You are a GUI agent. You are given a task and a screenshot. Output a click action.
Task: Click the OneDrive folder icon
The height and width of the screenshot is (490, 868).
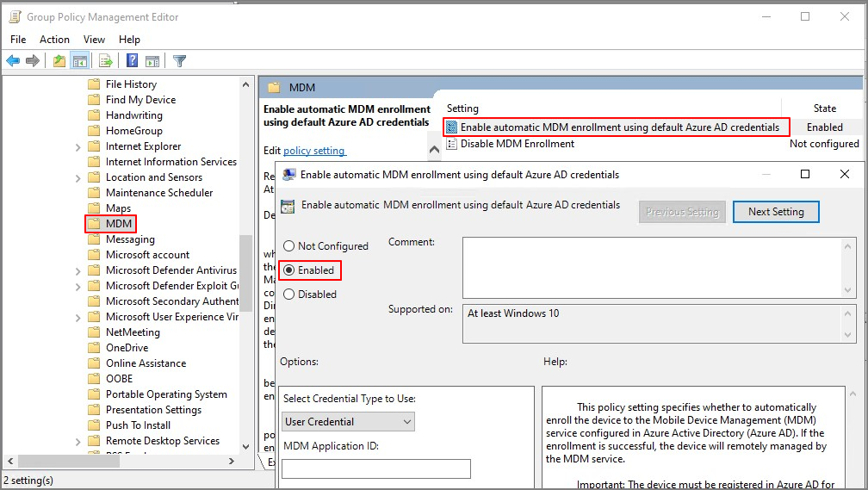(94, 348)
